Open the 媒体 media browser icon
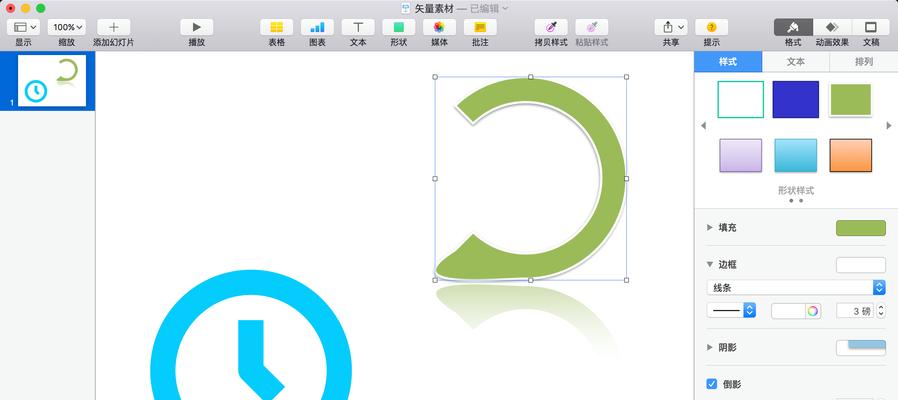 [439, 27]
